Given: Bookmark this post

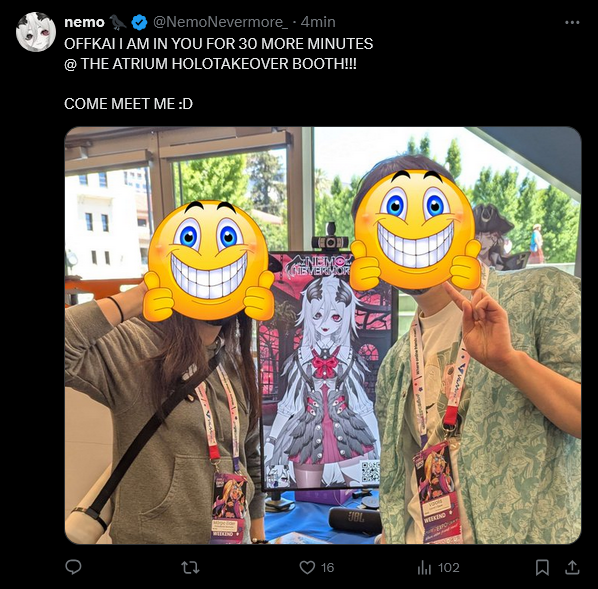Looking at the screenshot, I should 542,568.
